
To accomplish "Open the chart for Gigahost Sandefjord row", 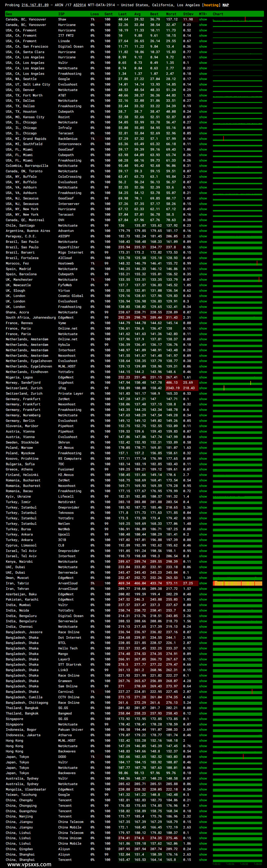I will (x=237, y=382).
